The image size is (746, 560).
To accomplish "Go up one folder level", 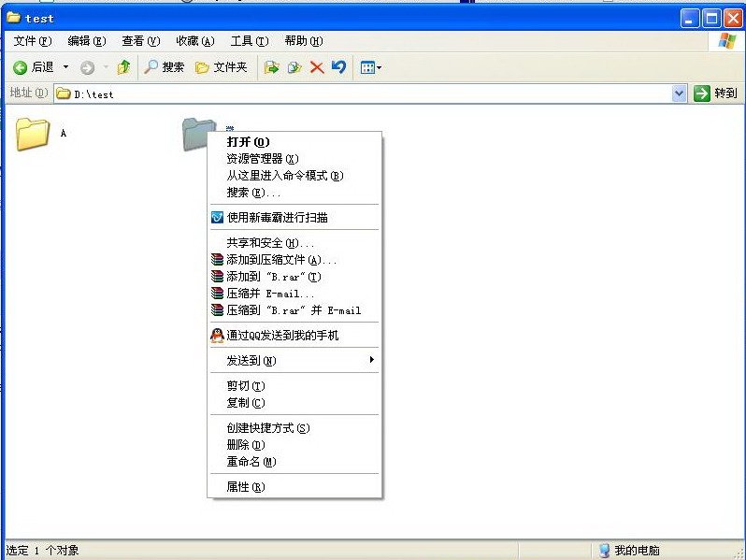I will click(123, 67).
